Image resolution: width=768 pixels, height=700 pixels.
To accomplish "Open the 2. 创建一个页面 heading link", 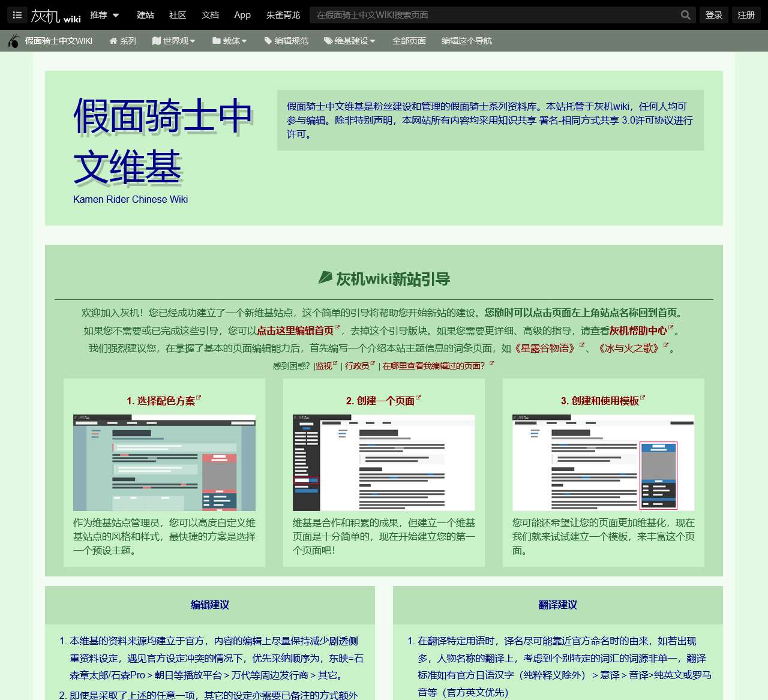I will (380, 401).
